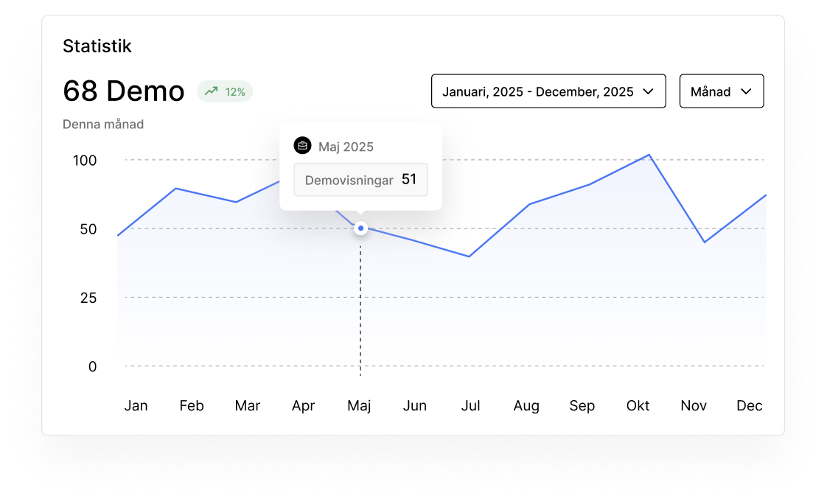
Task: Expand the Månad period dropdown
Action: point(721,91)
